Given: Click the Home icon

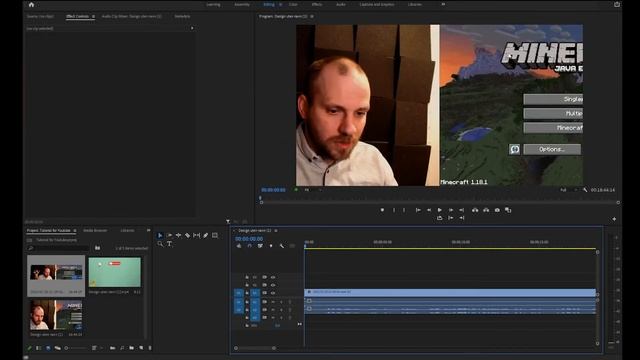Looking at the screenshot, I should pyautogui.click(x=31, y=4).
